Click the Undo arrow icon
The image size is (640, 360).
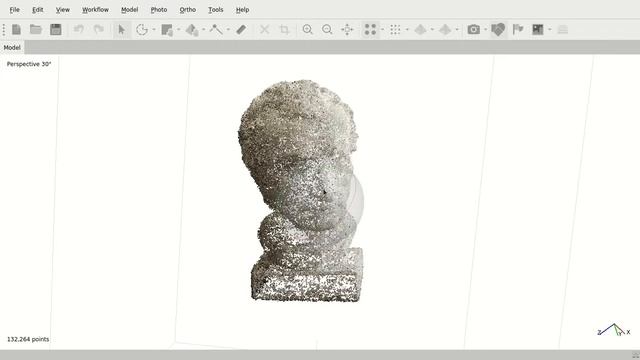(79, 29)
